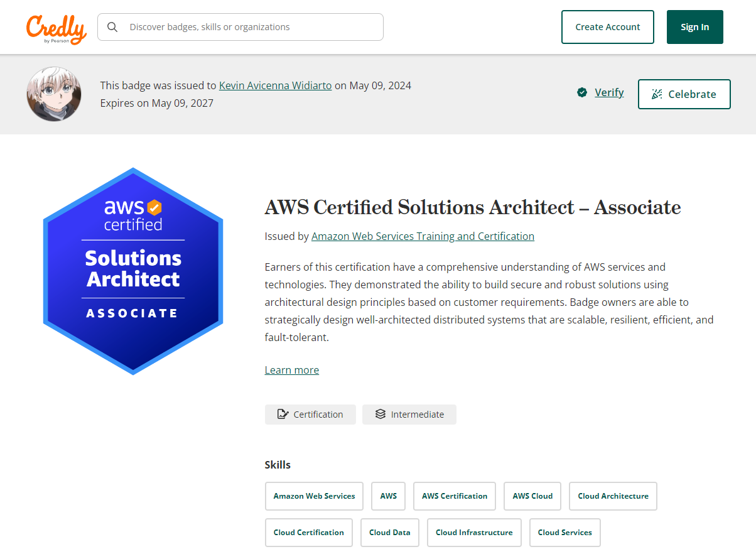Open the Cloud Data skill tag
The height and width of the screenshot is (559, 756).
tap(390, 533)
